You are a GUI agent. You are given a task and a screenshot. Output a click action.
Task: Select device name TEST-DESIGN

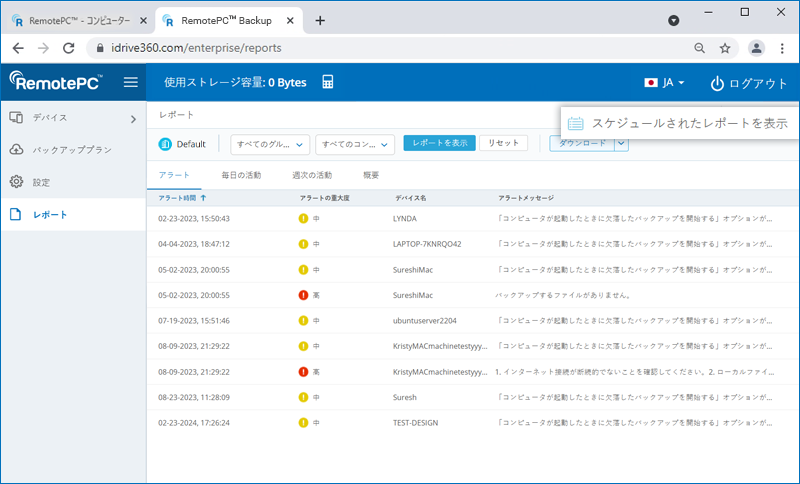coord(415,423)
